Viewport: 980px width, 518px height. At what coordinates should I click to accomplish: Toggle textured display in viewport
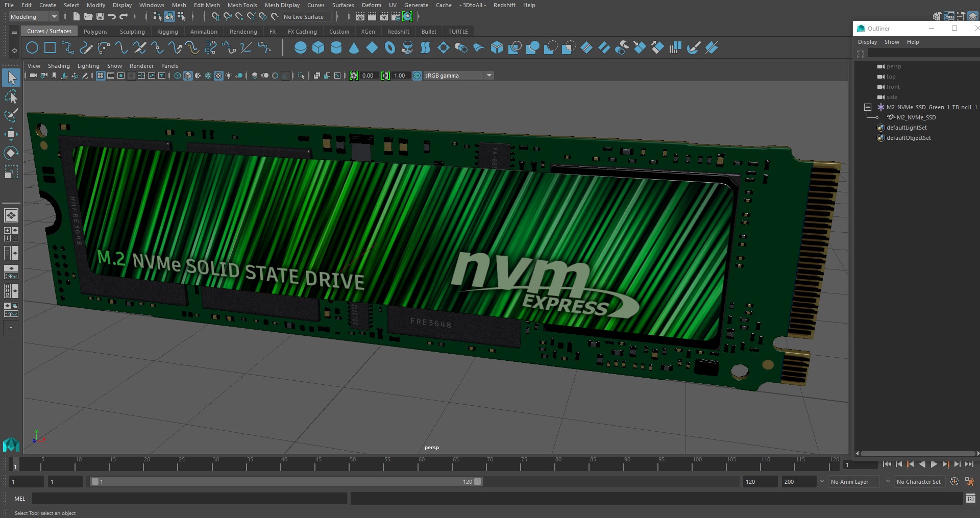pyautogui.click(x=218, y=76)
